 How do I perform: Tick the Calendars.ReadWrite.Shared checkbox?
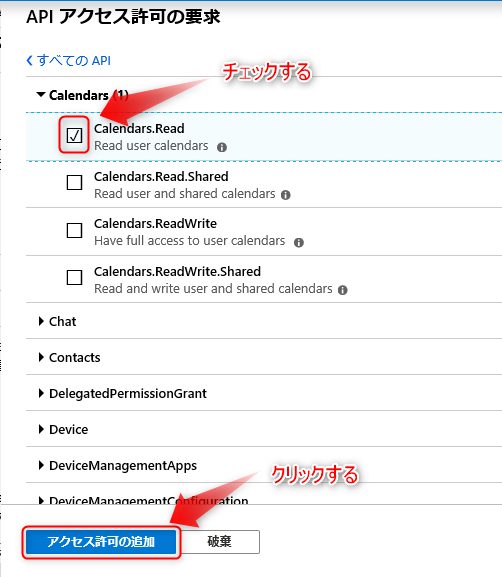74,277
